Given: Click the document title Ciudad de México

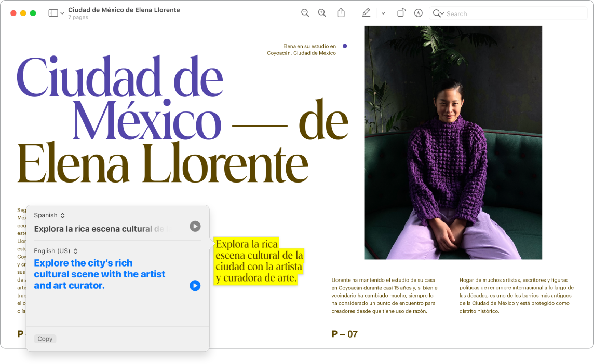Looking at the screenshot, I should [123, 9].
